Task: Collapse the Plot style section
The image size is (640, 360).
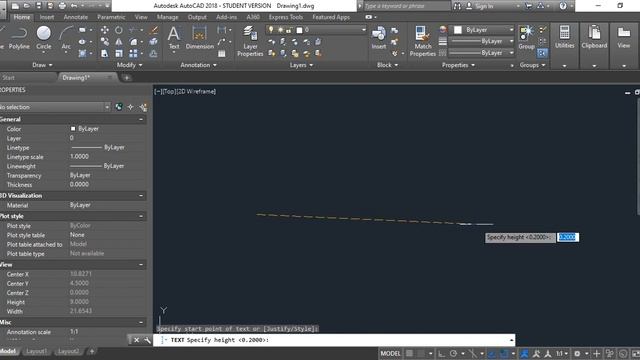Action: click(x=141, y=216)
